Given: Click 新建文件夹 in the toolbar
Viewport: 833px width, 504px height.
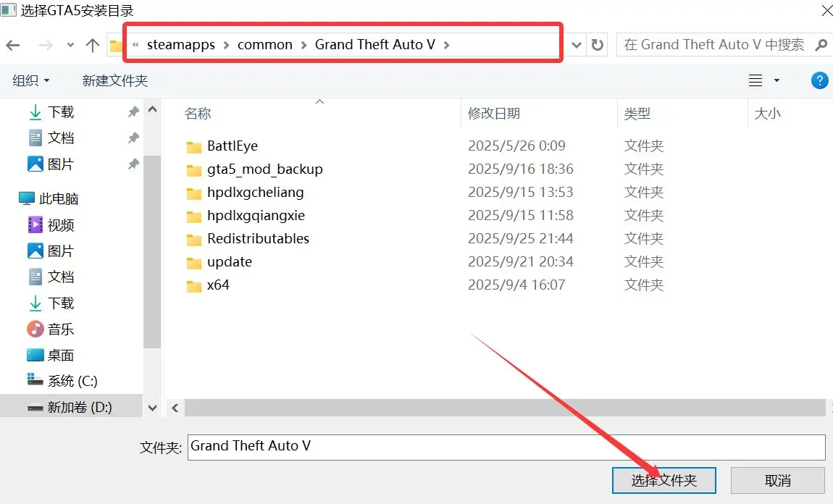Looking at the screenshot, I should click(115, 80).
